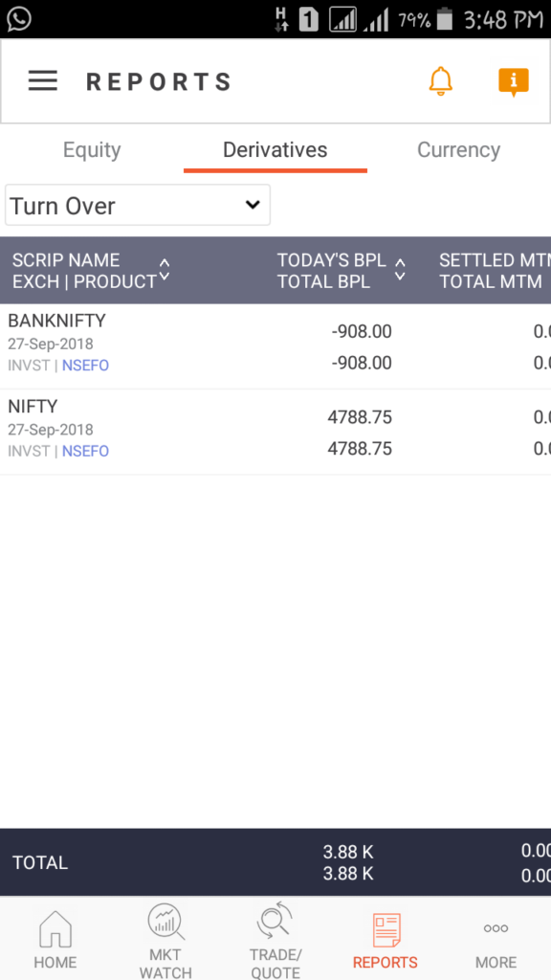Image resolution: width=551 pixels, height=980 pixels.
Task: Tap the Reports document icon
Action: coord(386,930)
